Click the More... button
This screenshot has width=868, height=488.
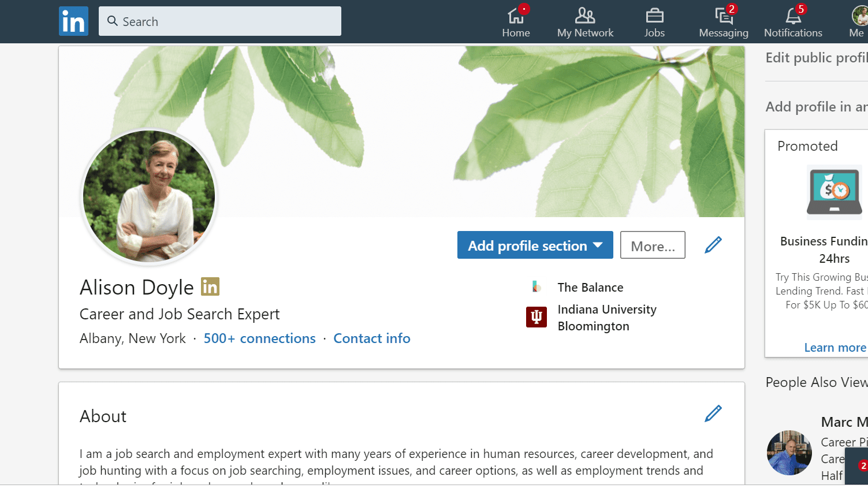(653, 245)
